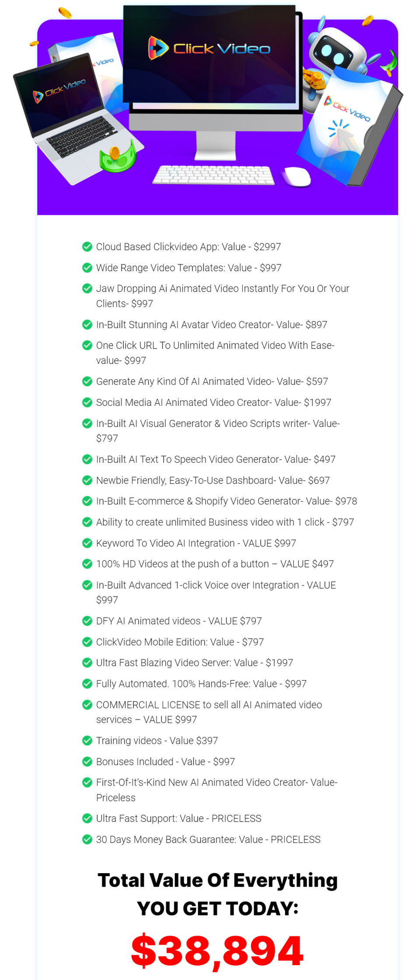This screenshot has width=420, height=980.
Task: Click the checkmark next to Training videos
Action: (x=87, y=740)
